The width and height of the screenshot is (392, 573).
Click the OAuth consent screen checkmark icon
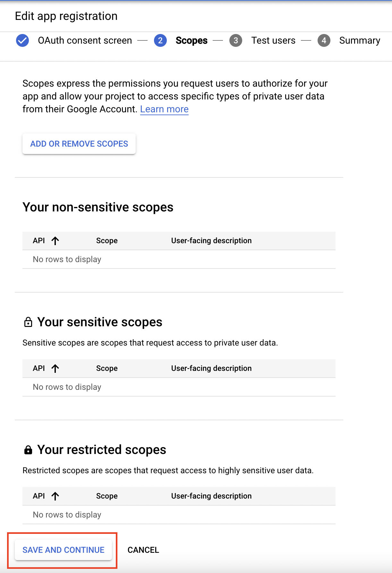(22, 40)
